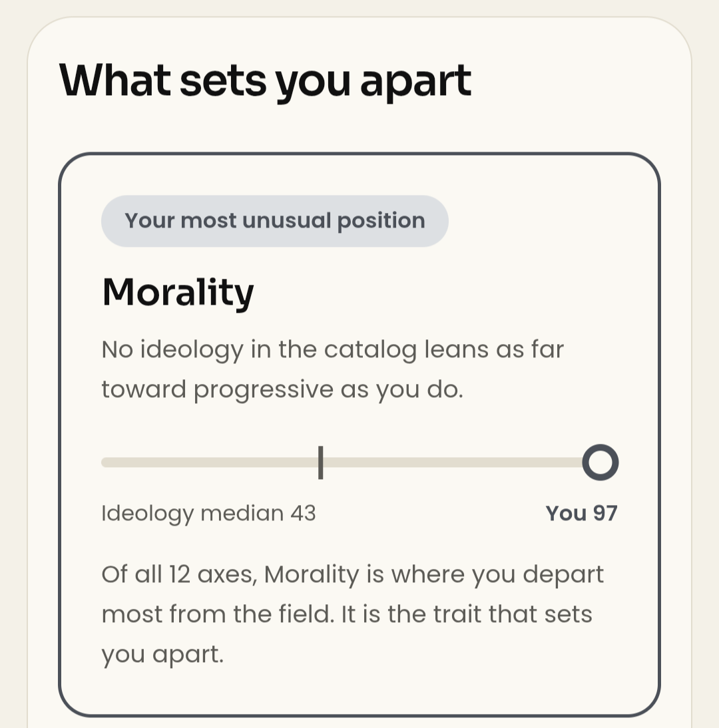
Task: Click the ideology median tick marker
Action: point(320,462)
